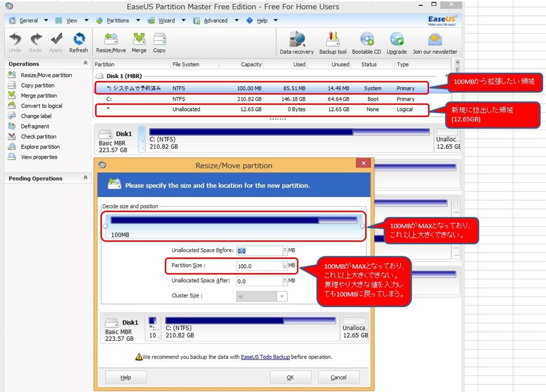Choose View properties operation

tap(39, 157)
